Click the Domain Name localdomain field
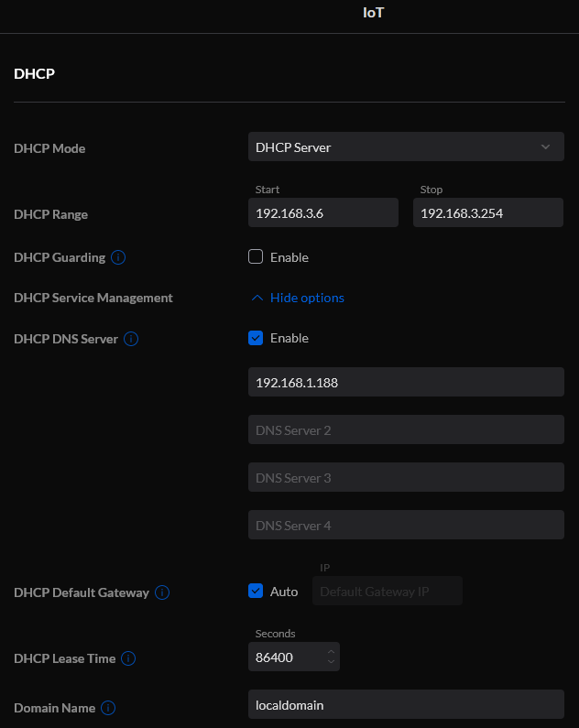579x728 pixels. [406, 705]
